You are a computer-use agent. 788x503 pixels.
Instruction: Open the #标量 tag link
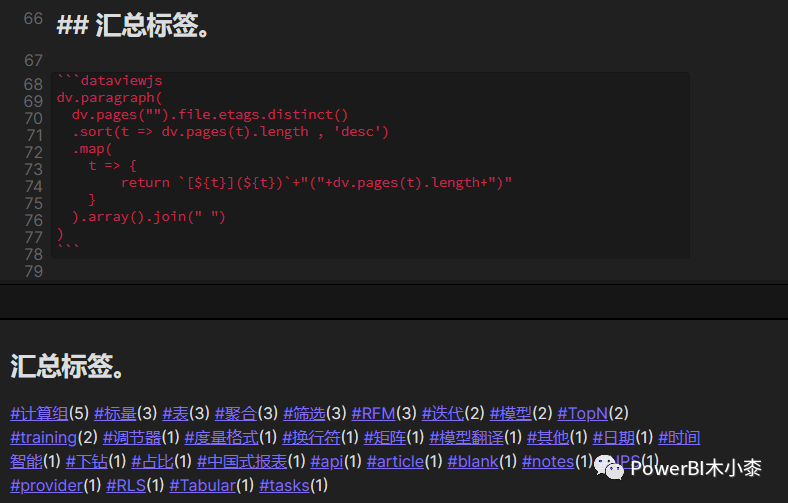click(115, 414)
